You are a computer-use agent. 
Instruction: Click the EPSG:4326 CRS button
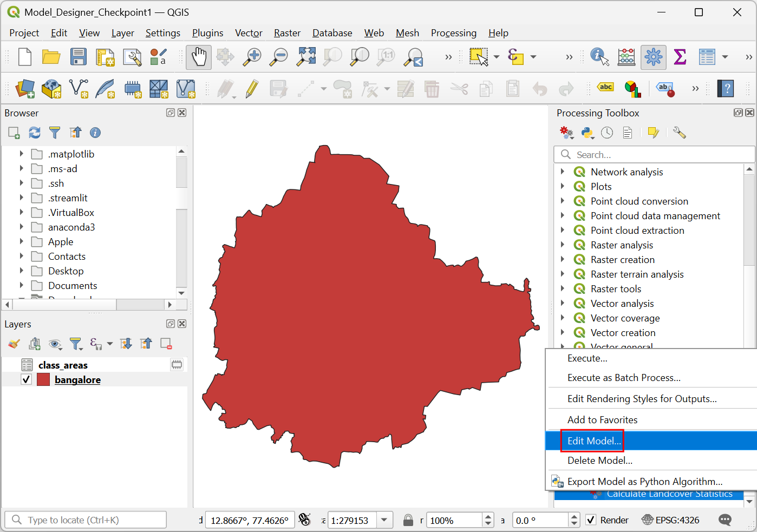670,520
